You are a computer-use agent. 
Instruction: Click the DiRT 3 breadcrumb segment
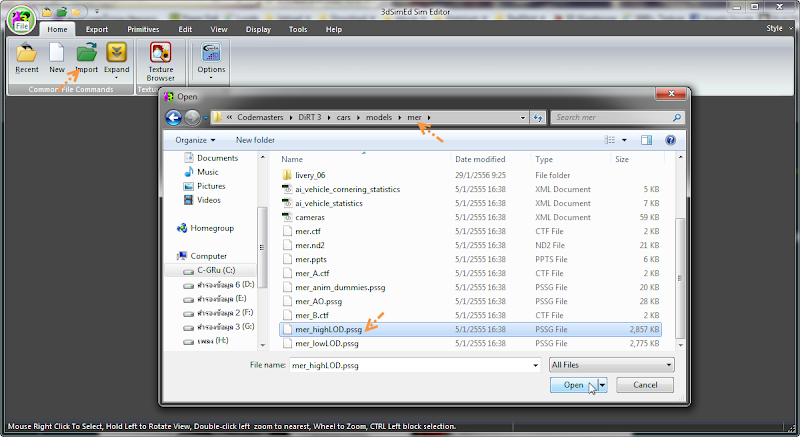(x=310, y=118)
